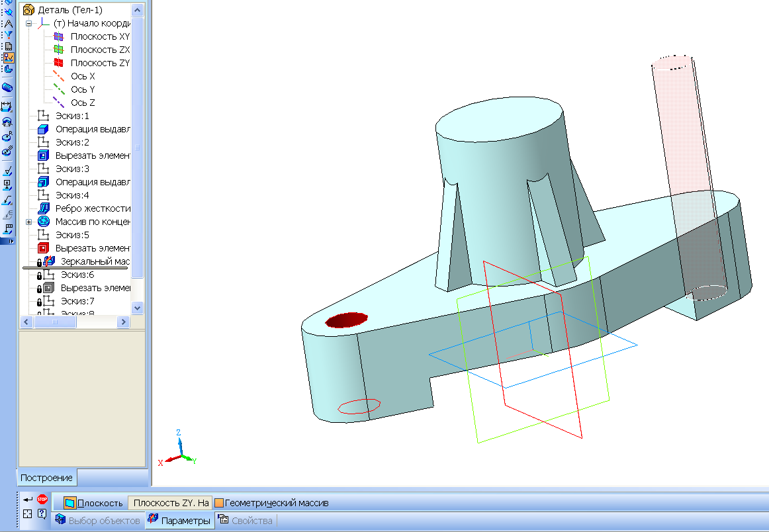Click the blue extrusion icon after Эскиз:1
The width and height of the screenshot is (769, 532).
point(43,129)
